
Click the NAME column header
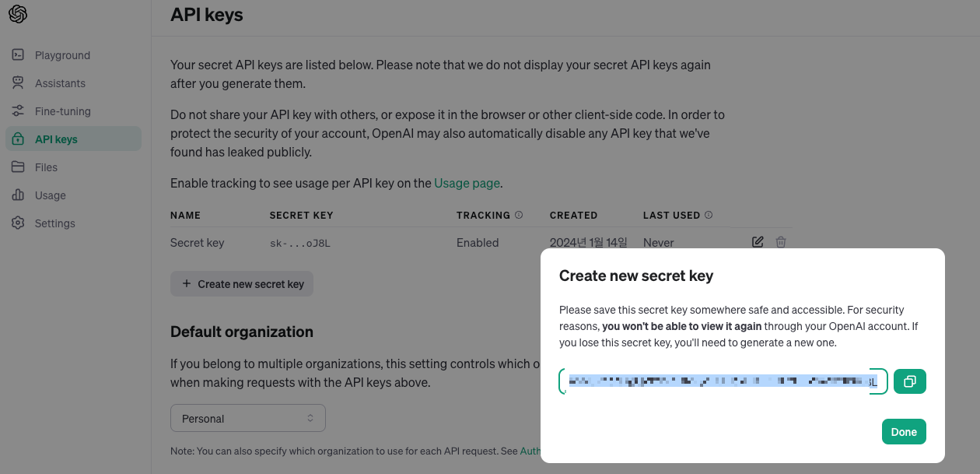pos(185,215)
